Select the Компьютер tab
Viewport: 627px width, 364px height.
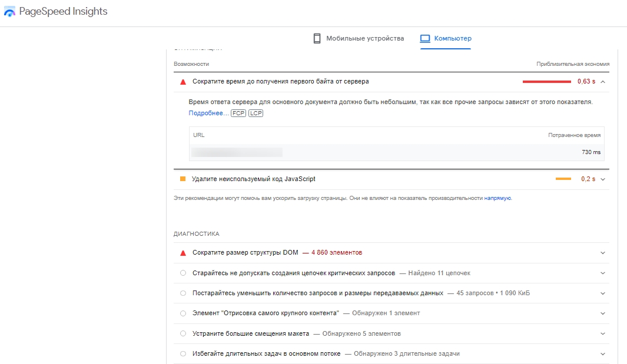click(452, 39)
